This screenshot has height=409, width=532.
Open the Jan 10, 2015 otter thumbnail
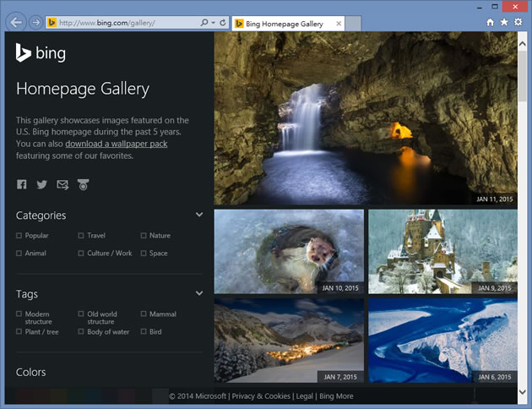[289, 251]
